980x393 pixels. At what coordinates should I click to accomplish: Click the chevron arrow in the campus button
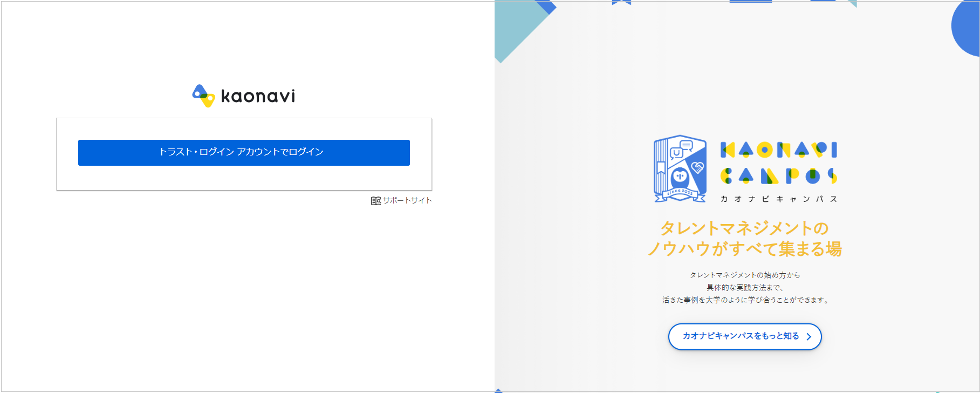click(x=808, y=337)
